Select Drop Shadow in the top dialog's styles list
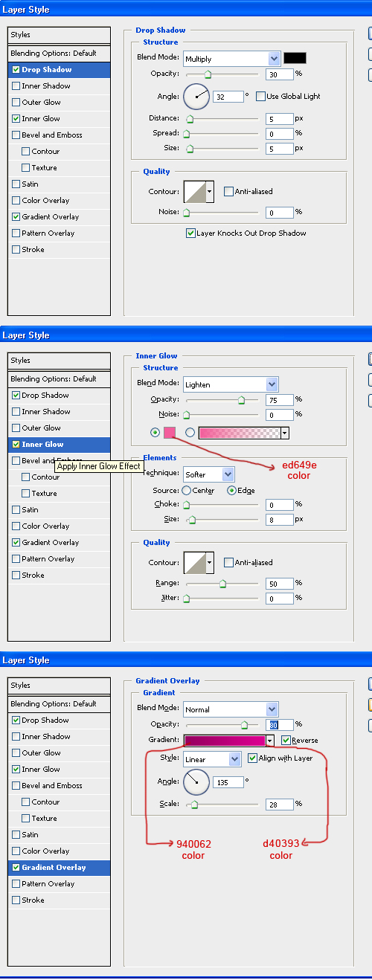Screen dimensions: 372x980 (60, 70)
